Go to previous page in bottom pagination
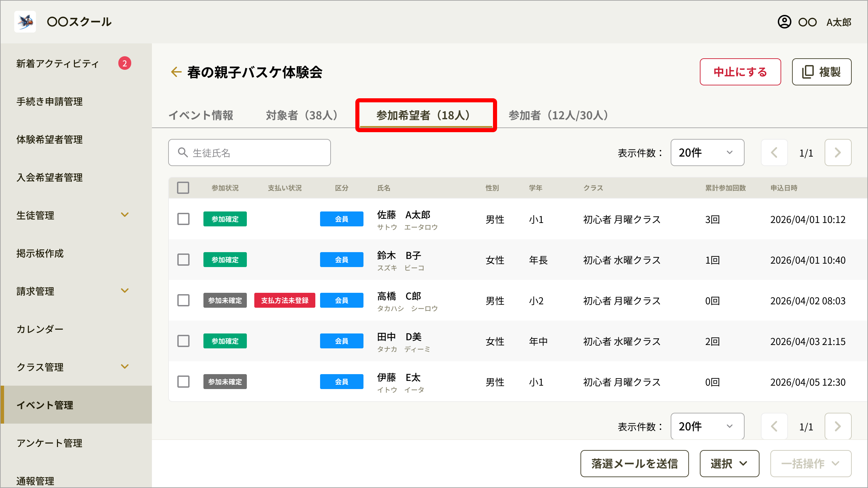 pos(774,426)
